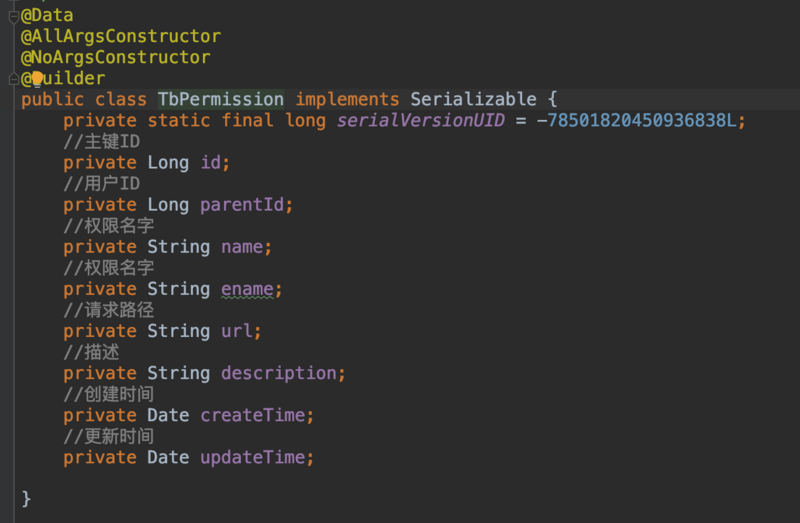Click the yellow lightbulb quick-fix icon
800x523 pixels.
38,78
